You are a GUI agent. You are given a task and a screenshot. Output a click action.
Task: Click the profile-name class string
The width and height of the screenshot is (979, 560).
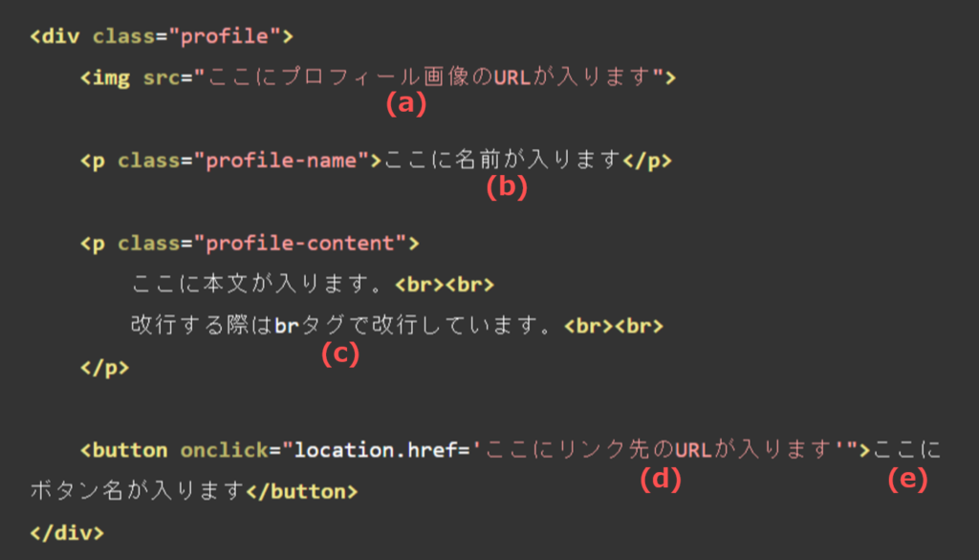[x=282, y=161]
